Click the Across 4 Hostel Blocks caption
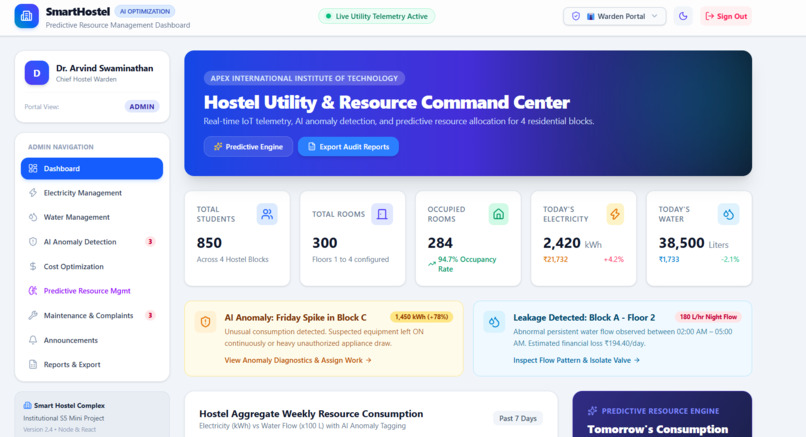This screenshot has width=806, height=437. click(232, 260)
